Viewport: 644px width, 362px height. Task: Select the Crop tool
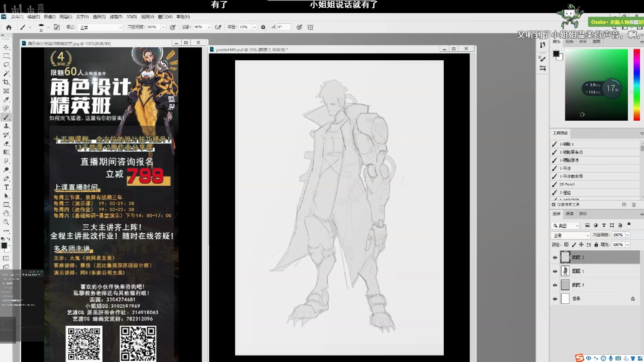[x=6, y=82]
